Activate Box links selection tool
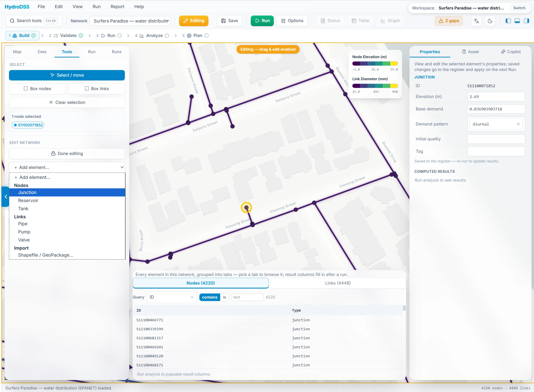Viewport: 534px width, 392px height. (x=97, y=89)
